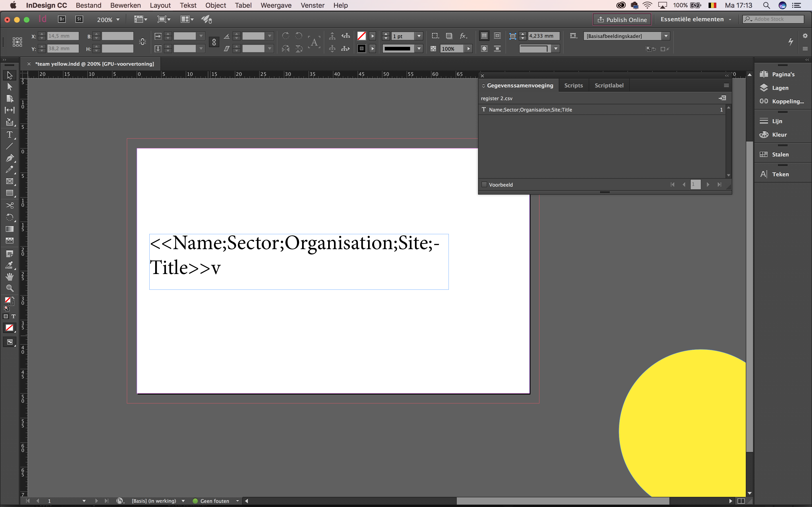The image size is (812, 507).
Task: Select the Pen tool
Action: pyautogui.click(x=9, y=158)
